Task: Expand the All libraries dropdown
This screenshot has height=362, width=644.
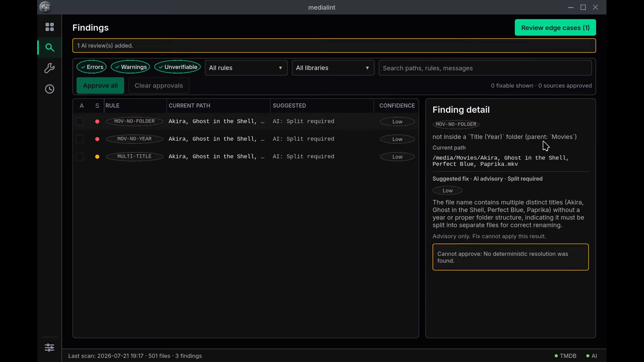Action: tap(333, 68)
